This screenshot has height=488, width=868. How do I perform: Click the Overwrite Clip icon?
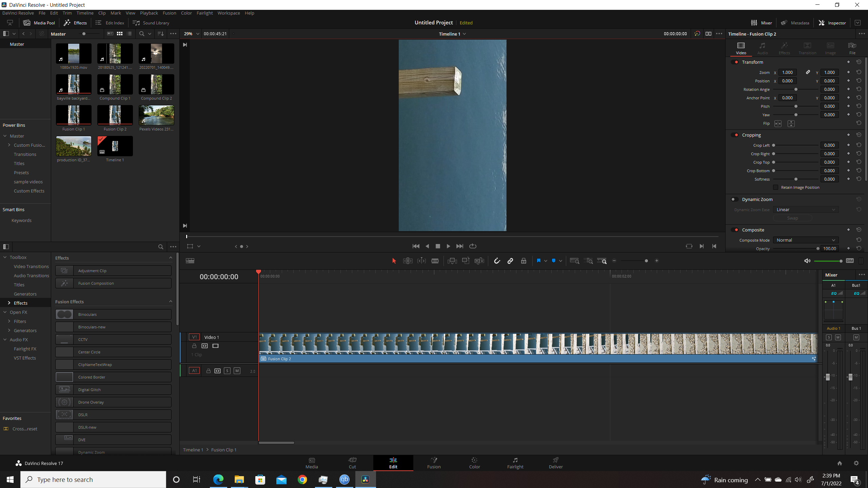pyautogui.click(x=466, y=261)
